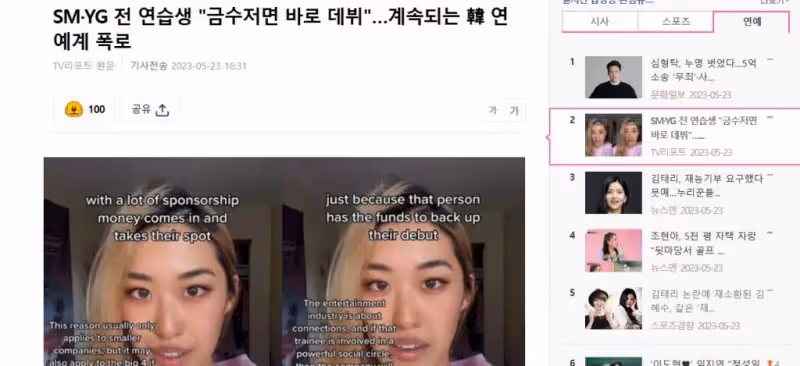Viewport: 800px width, 366px height.
Task: Click the 기사전송 2023-05-23 16:31 timestamp
Action: 188,66
